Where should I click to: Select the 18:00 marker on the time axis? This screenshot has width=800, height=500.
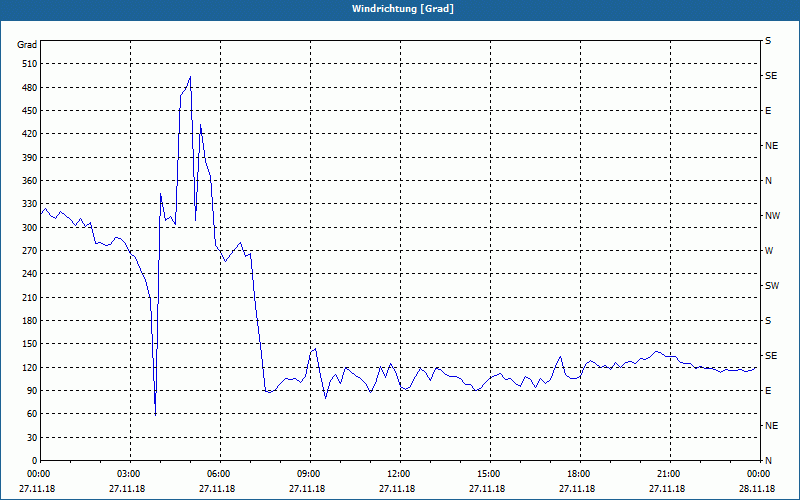coord(579,474)
